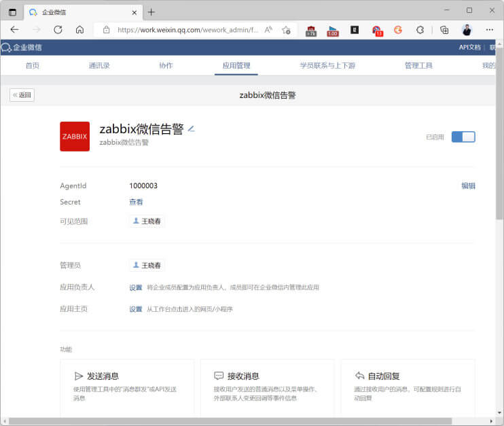Close the 企业微信 browser tab
504x426 pixels.
(134, 12)
